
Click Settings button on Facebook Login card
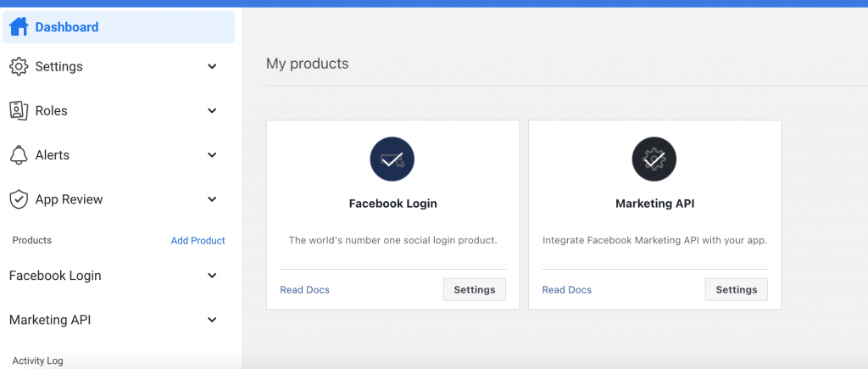pyautogui.click(x=475, y=290)
